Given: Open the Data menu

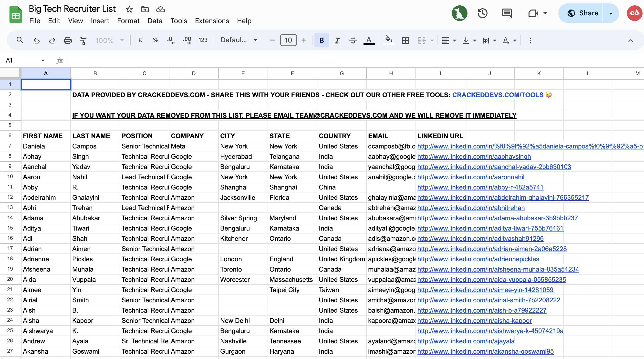Looking at the screenshot, I should pyautogui.click(x=155, y=21).
